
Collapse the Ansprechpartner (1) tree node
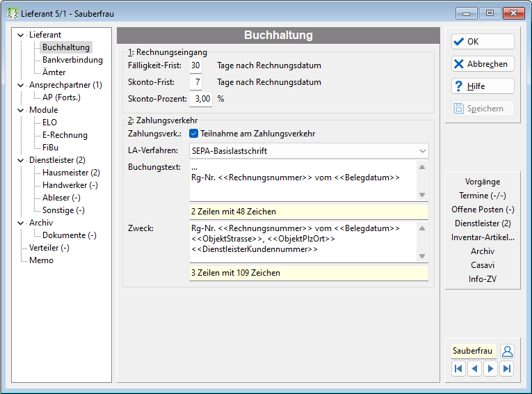(x=21, y=85)
